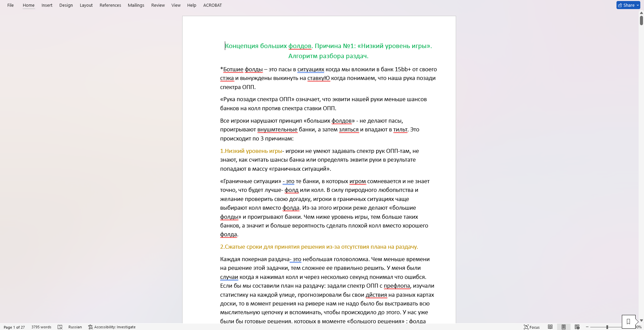This screenshot has height=330, width=644.
Task: Click the word "стэка"
Action: coord(227,78)
